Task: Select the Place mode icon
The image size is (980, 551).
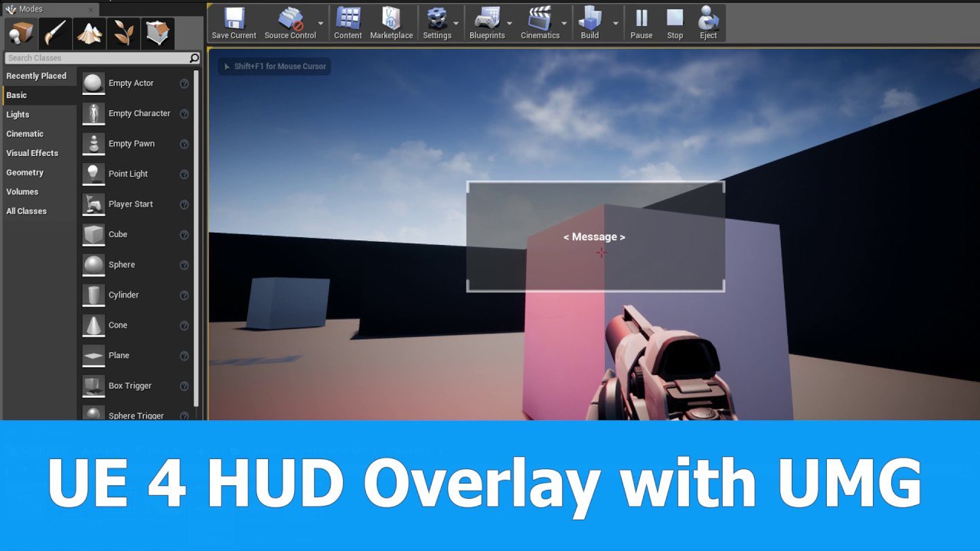Action: coord(21,34)
